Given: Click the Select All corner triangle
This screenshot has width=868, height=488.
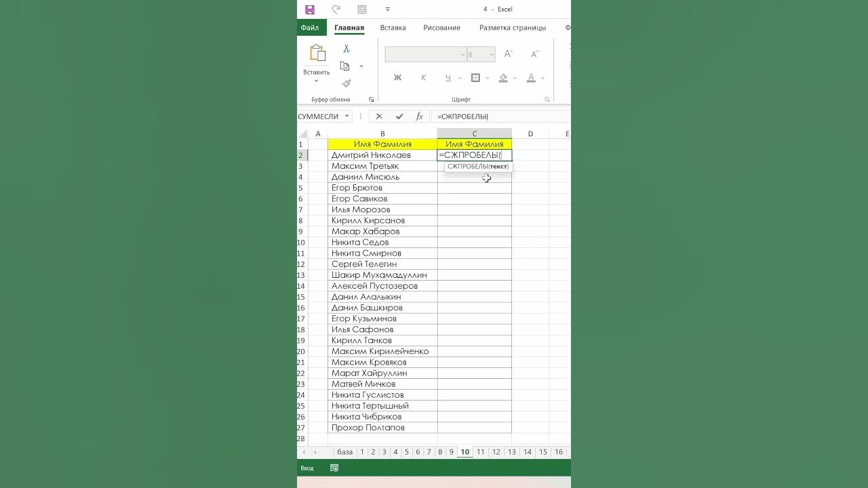Looking at the screenshot, I should coord(302,134).
